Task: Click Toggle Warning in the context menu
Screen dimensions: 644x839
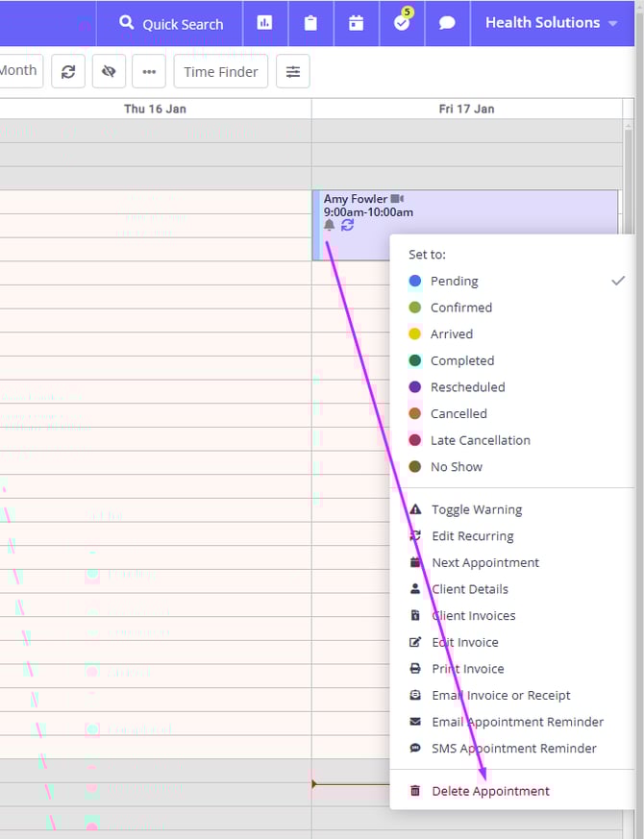Action: (476, 509)
